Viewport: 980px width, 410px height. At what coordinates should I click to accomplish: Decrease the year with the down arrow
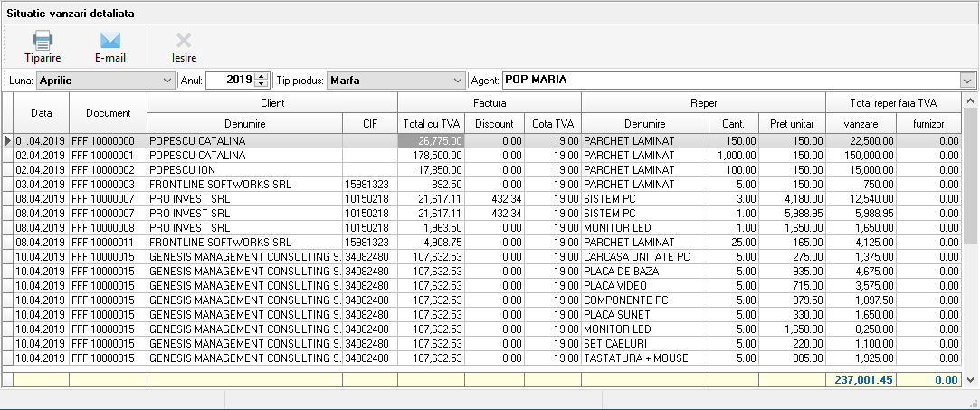(x=262, y=83)
